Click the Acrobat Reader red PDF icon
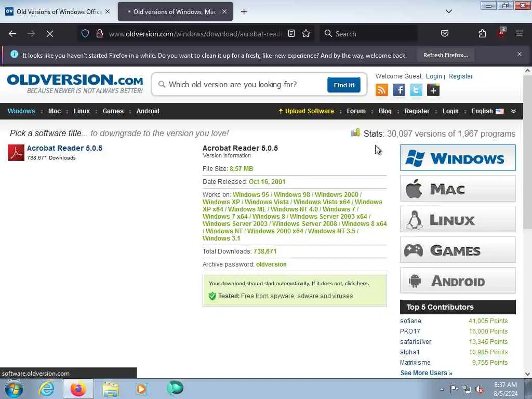 tap(16, 153)
